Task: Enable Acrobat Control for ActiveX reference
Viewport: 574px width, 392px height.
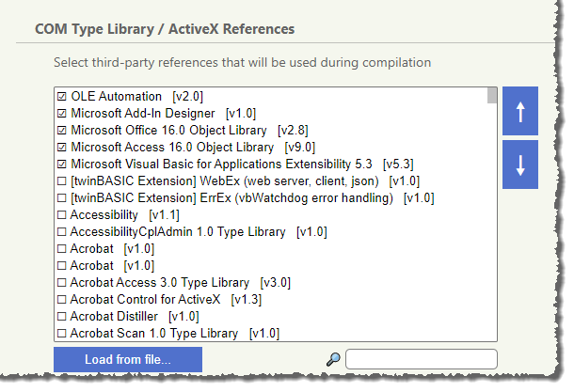Action: pyautogui.click(x=62, y=299)
